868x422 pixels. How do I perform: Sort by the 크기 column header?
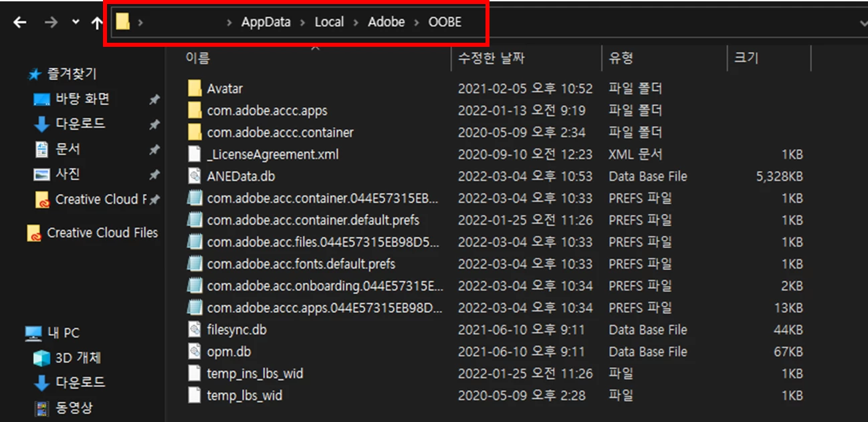[x=746, y=58]
